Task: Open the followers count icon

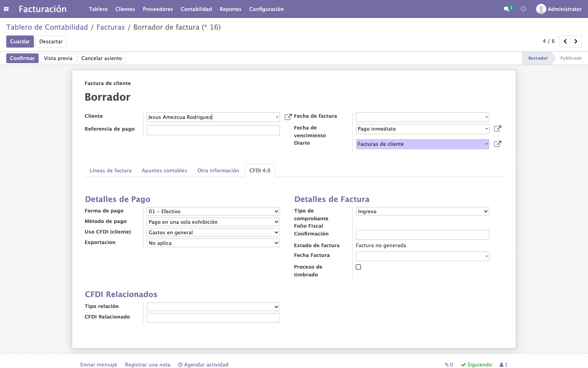Action: [x=503, y=364]
